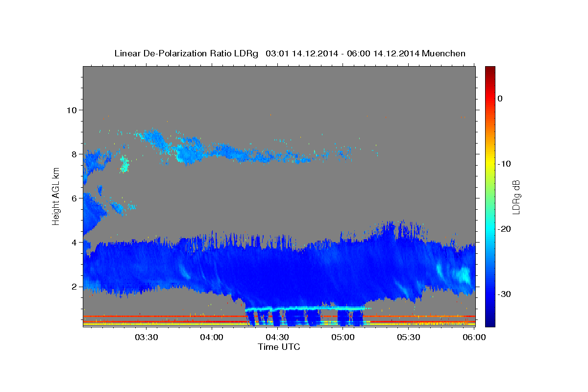This screenshot has height=392, width=588.
Task: Click the "LDRg dB" colorbar label
Action: coord(516,196)
